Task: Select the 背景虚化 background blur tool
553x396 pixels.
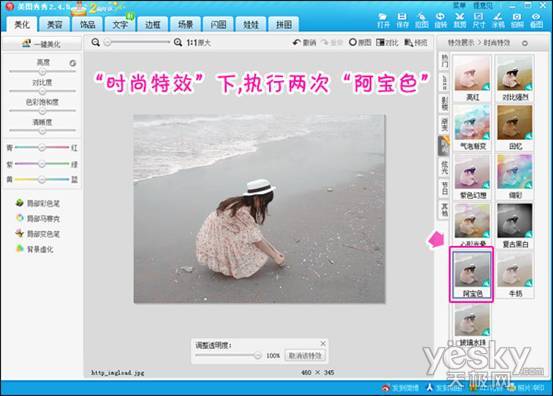Action: pos(35,249)
